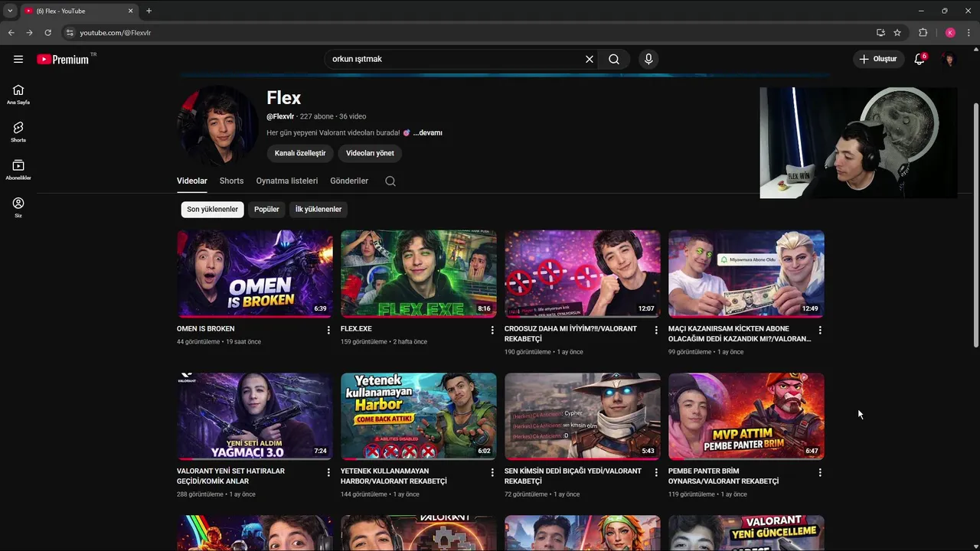Switch to the Shorts channel tab
This screenshot has width=980, height=551.
point(231,181)
